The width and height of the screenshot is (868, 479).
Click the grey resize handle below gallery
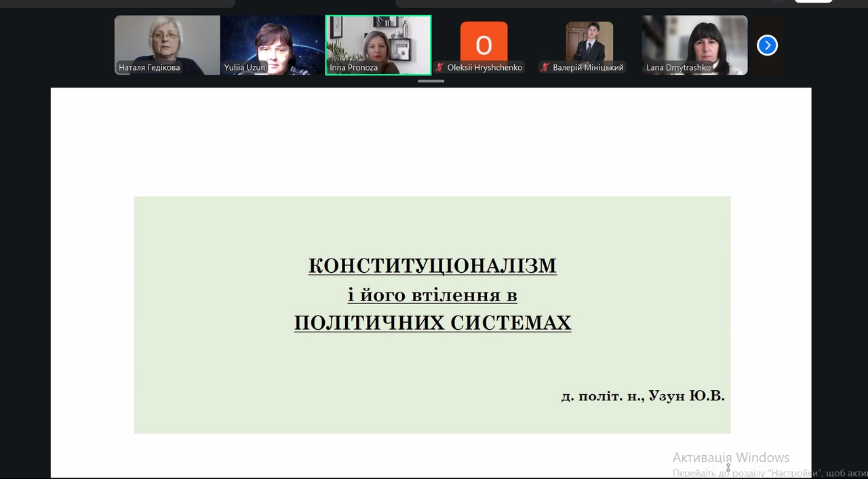[431, 81]
